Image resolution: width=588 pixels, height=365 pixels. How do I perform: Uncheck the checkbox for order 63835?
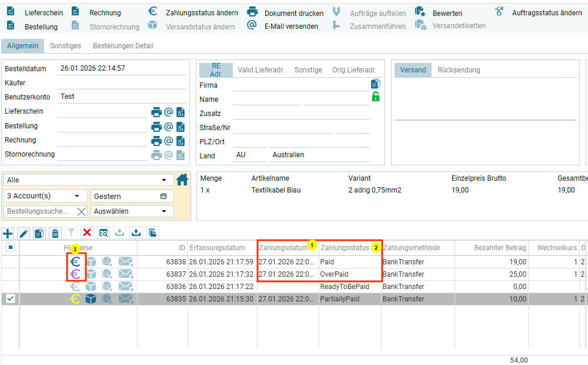click(10, 299)
